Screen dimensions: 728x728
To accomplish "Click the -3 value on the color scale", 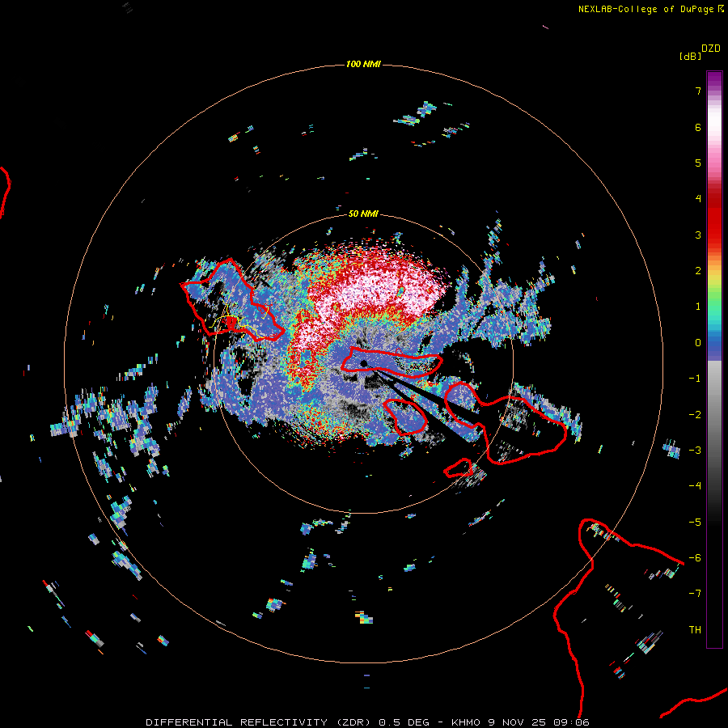I will tap(695, 451).
